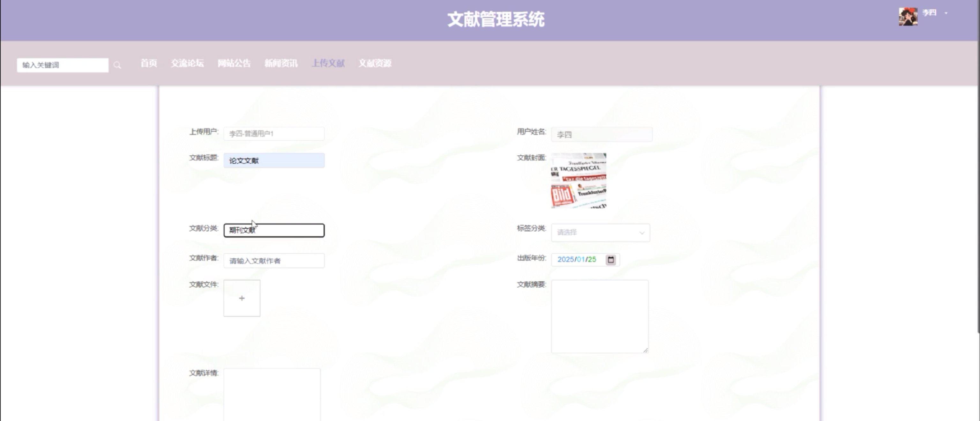980x421 pixels.
Task: Click plus icon to upload 文献文件
Action: 242,298
